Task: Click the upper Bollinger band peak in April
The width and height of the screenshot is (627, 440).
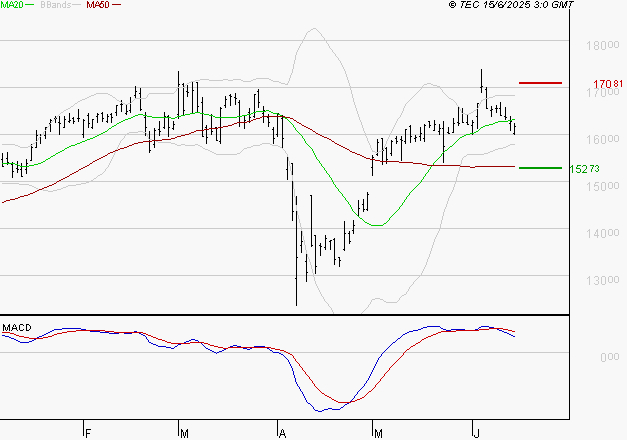Action: (x=314, y=29)
